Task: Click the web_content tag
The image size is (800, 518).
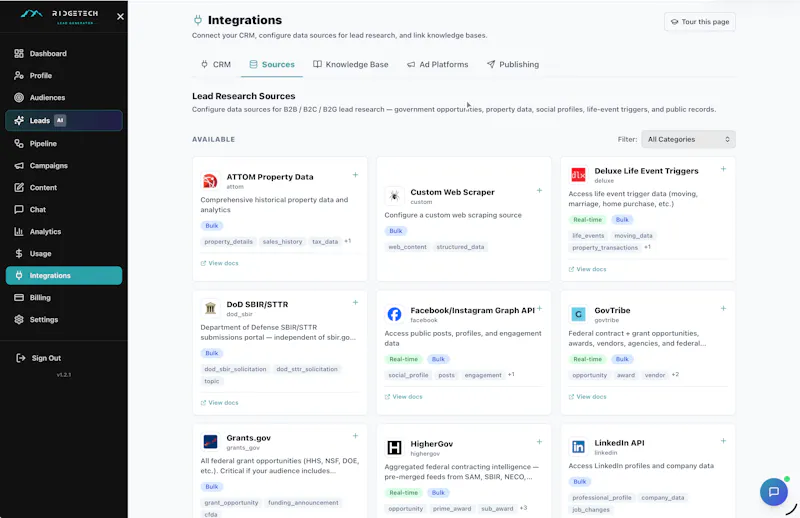Action: pos(407,247)
